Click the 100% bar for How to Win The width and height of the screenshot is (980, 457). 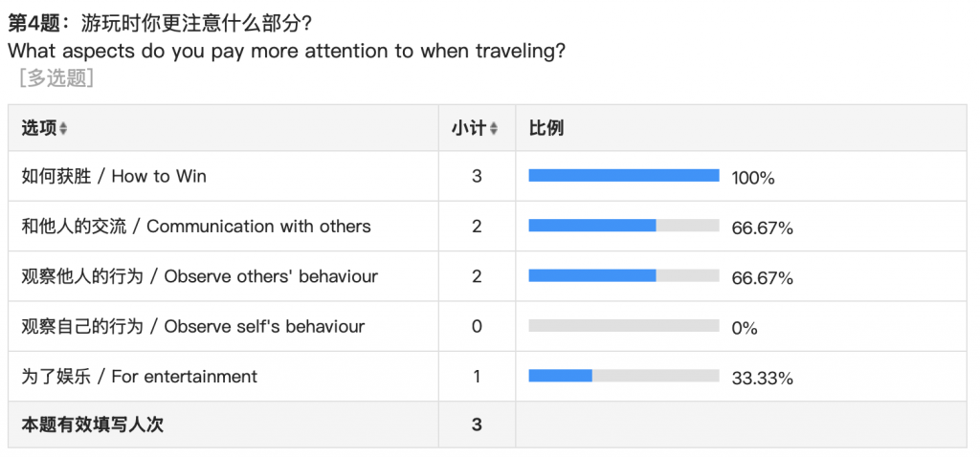pyautogui.click(x=623, y=176)
